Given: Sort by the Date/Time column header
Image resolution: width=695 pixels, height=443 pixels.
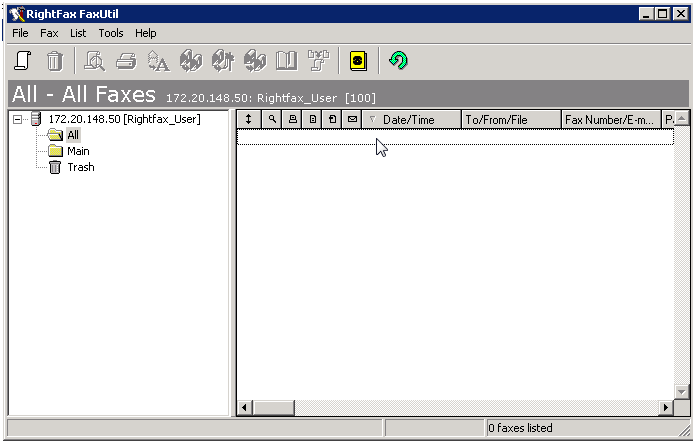Looking at the screenshot, I should click(x=412, y=119).
